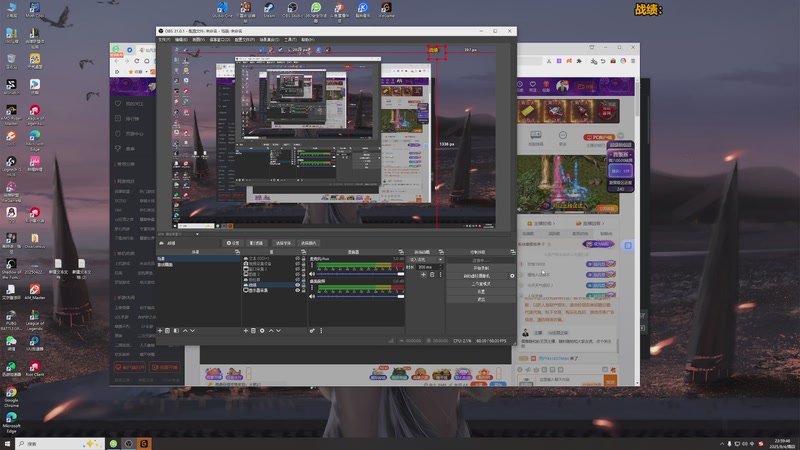Open the 编辑(E) menu in OBS
This screenshot has width=800, height=450.
[181, 39]
